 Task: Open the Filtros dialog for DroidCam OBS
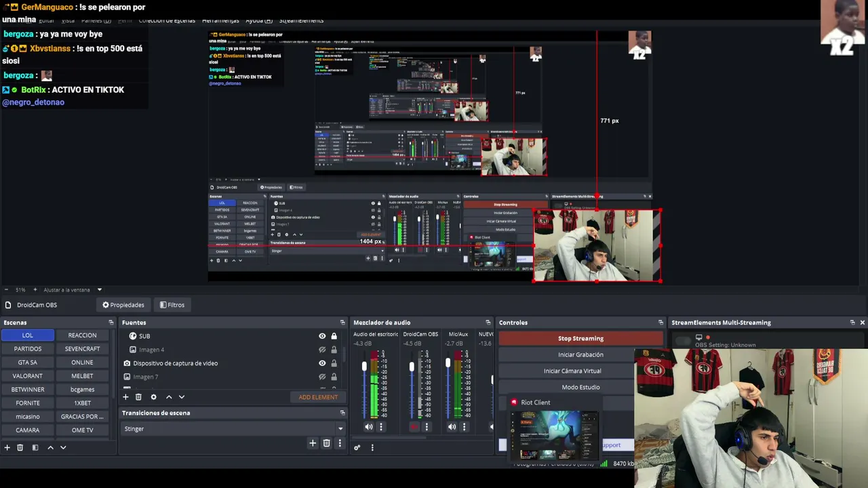pyautogui.click(x=172, y=305)
